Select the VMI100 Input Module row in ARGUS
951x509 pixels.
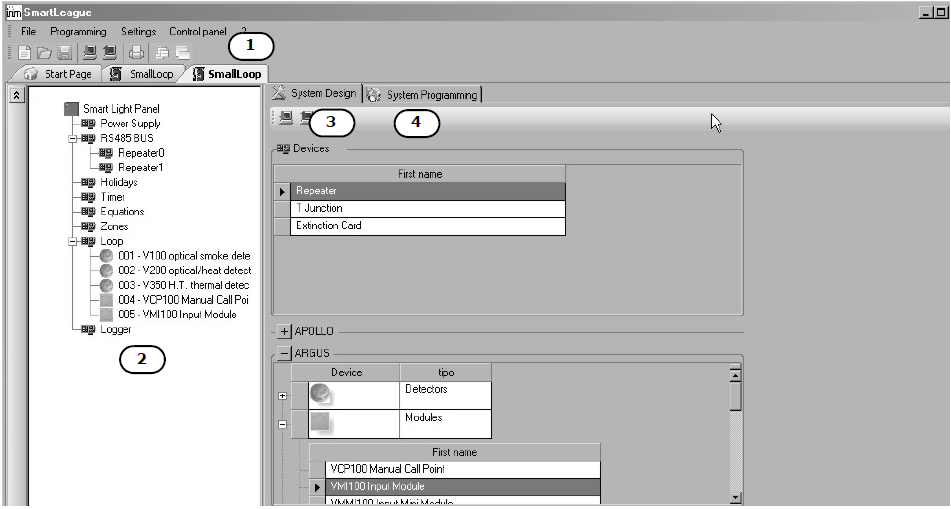[x=463, y=487]
